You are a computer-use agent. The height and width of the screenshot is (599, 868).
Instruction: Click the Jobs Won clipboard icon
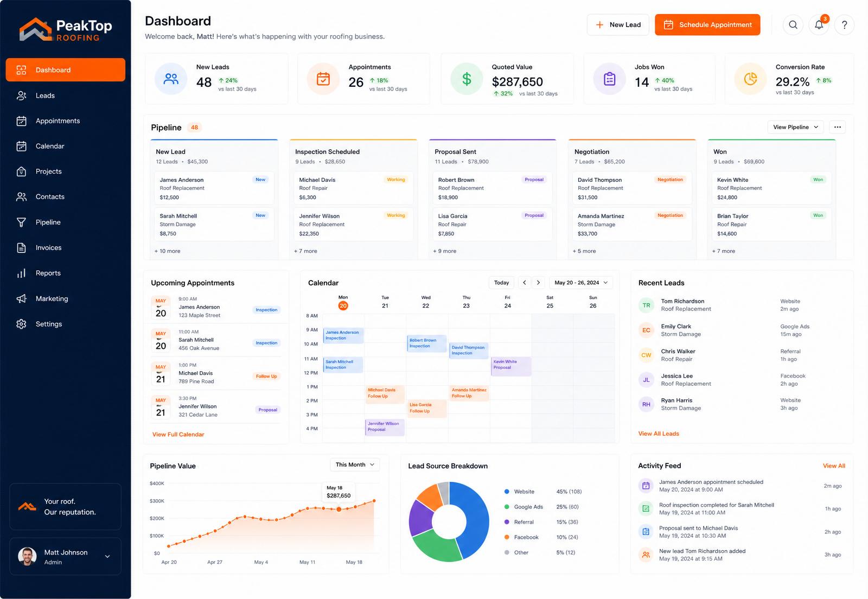click(x=610, y=79)
